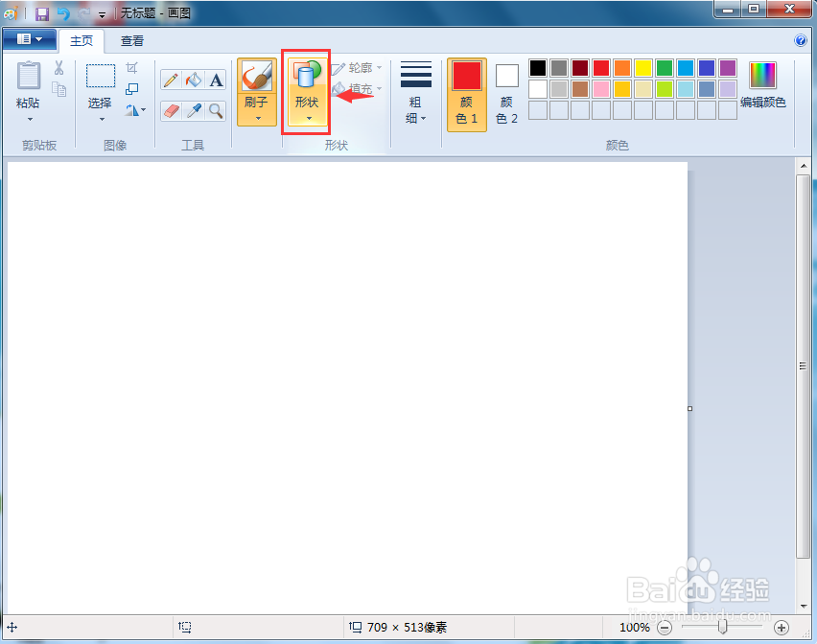The height and width of the screenshot is (644, 817).
Task: Click the 709 × 513像素 size readout
Action: (x=407, y=628)
